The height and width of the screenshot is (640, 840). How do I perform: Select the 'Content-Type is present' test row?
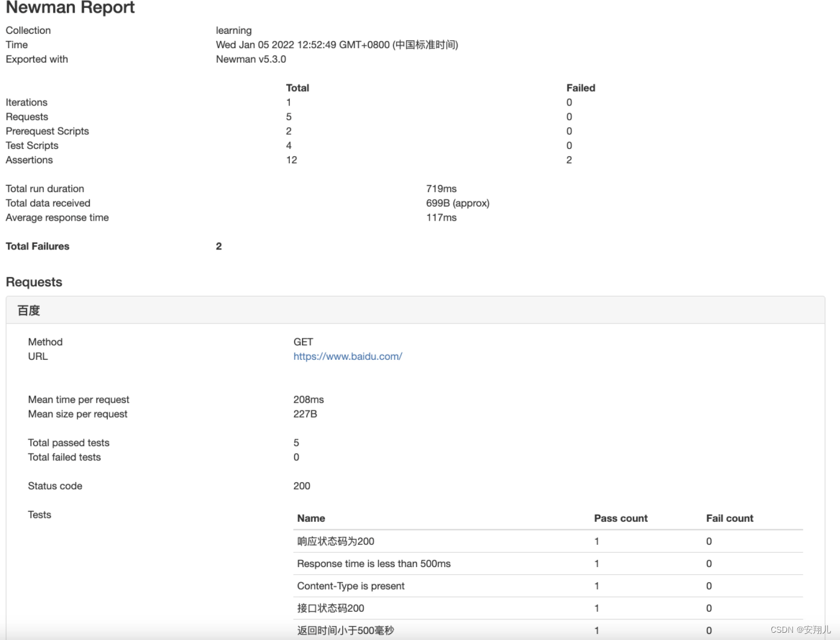point(548,586)
